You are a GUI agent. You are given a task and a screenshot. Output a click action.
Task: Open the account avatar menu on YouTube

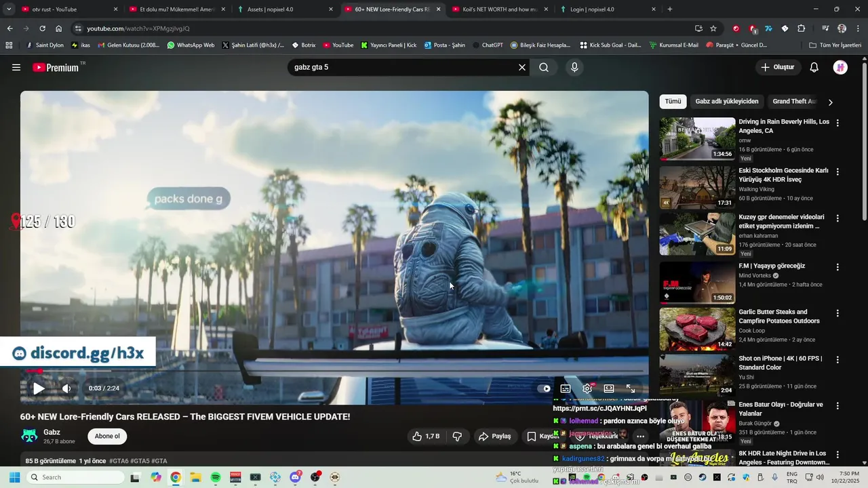pos(840,67)
